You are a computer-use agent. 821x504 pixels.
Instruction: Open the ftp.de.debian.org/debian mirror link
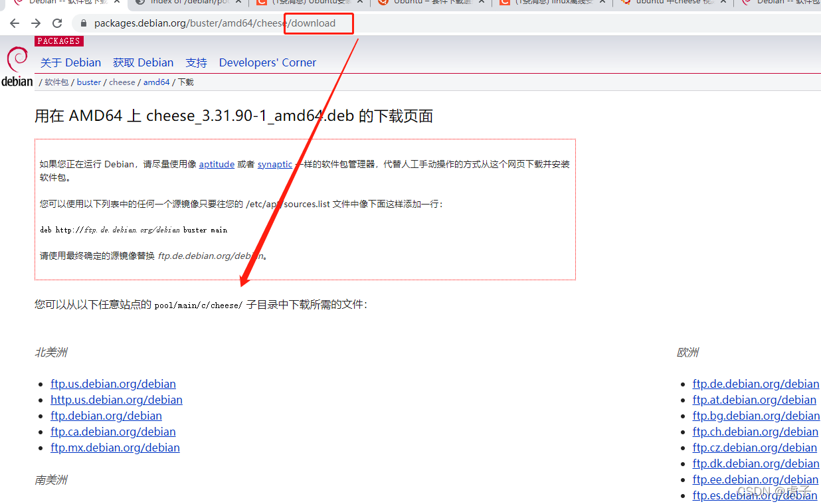756,384
